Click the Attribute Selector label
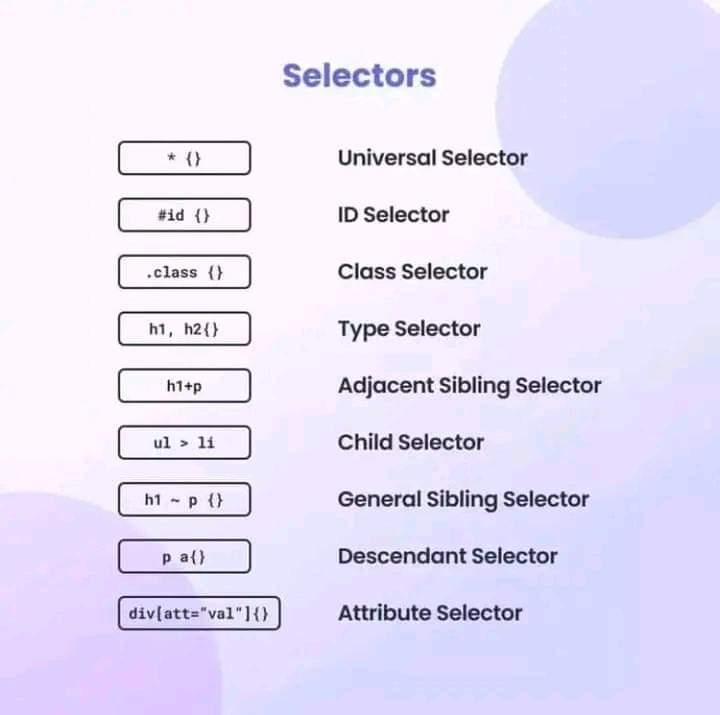 [430, 614]
